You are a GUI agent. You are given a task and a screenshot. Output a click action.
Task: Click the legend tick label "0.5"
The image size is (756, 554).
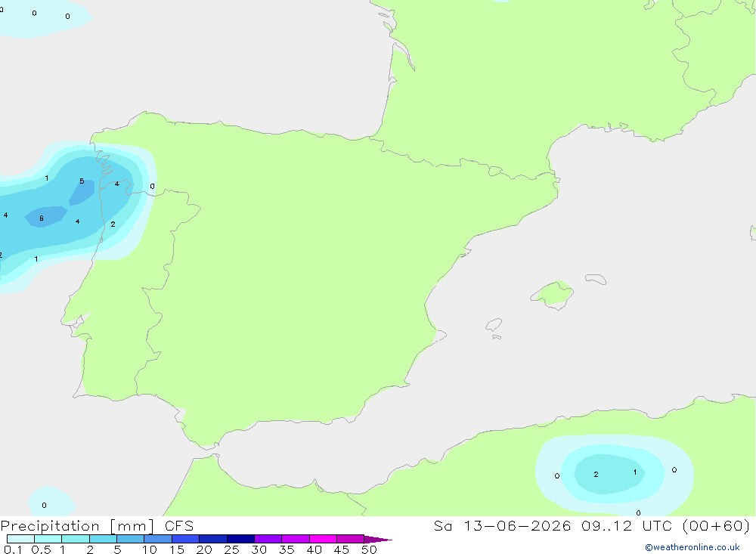(x=41, y=549)
